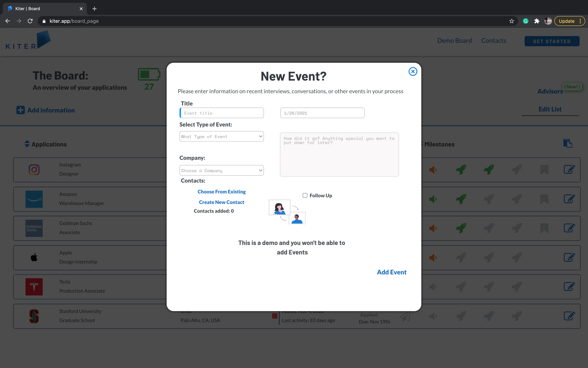This screenshot has height=368, width=588.
Task: Click the edit icon for Instagram row
Action: (x=569, y=170)
